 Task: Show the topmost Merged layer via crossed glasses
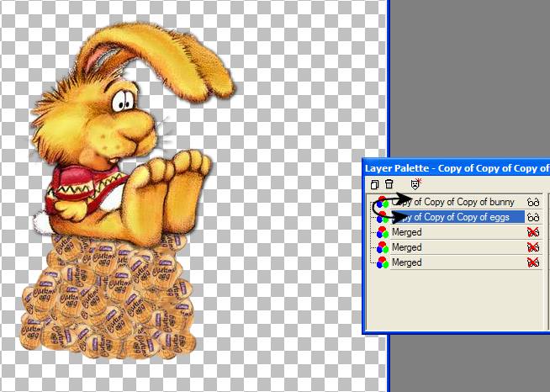click(x=533, y=232)
